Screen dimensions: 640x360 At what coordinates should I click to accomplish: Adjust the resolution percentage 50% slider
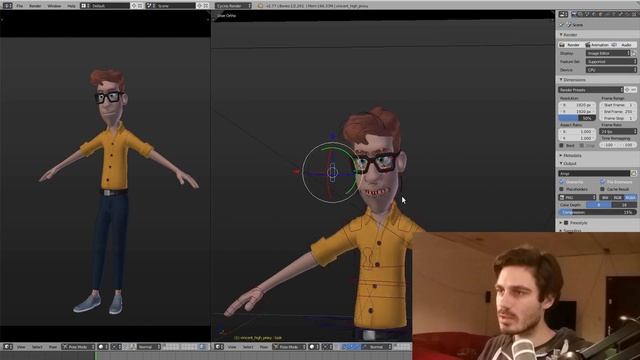577,118
